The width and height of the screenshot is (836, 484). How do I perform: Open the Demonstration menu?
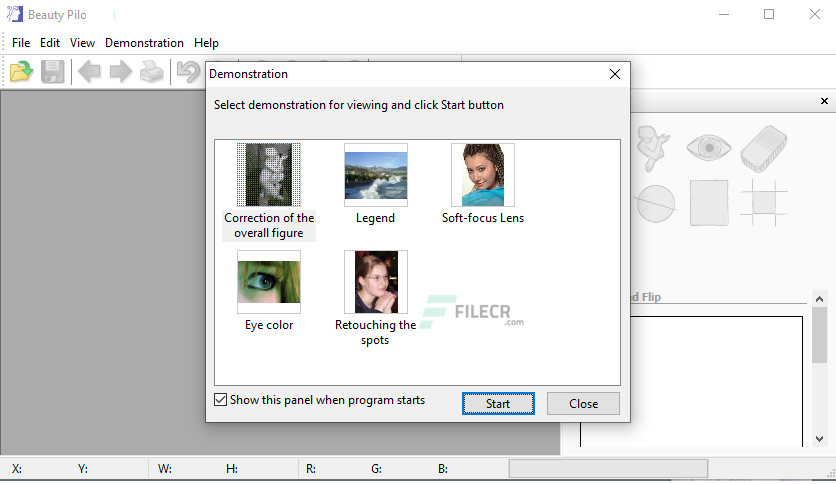pos(144,43)
